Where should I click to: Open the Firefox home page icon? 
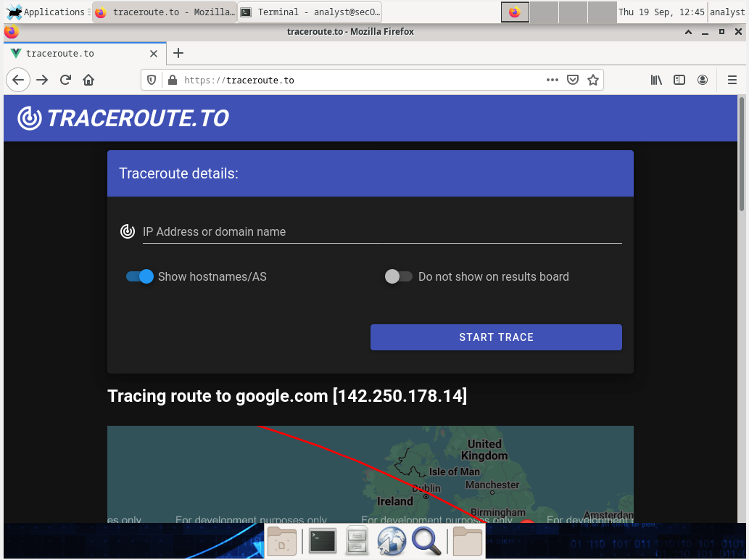click(88, 80)
